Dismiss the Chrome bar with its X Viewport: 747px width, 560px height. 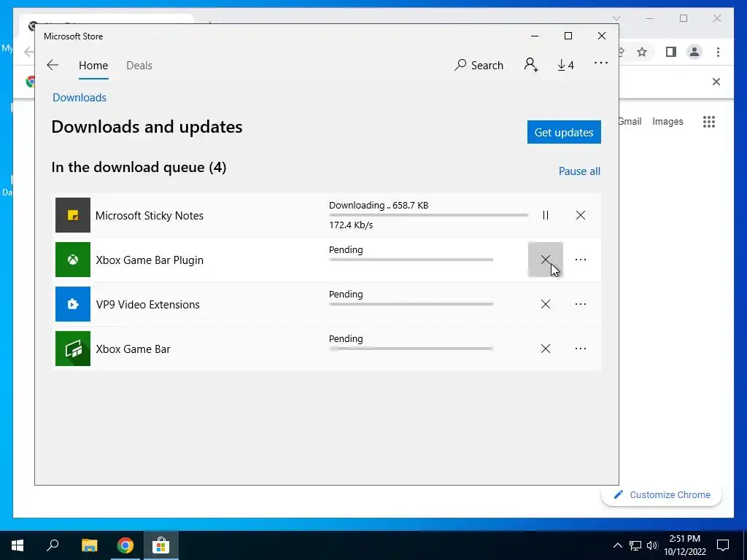tap(716, 82)
